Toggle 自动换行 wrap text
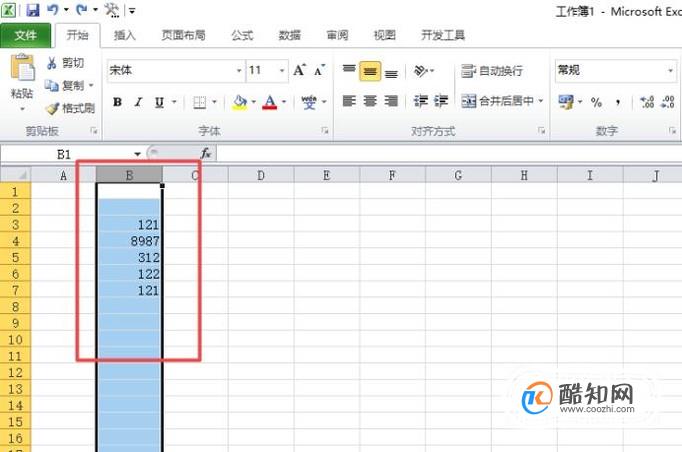Viewport: 682px width, 452px height. click(x=491, y=71)
